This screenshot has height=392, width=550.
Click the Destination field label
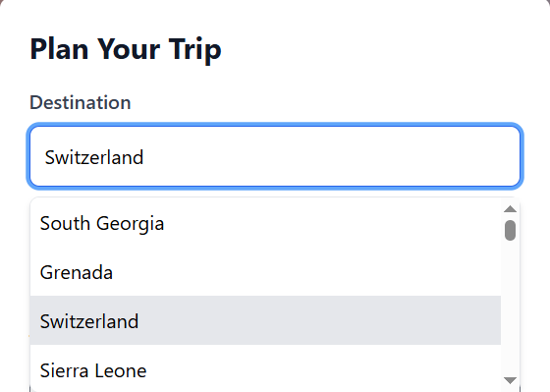(x=81, y=102)
